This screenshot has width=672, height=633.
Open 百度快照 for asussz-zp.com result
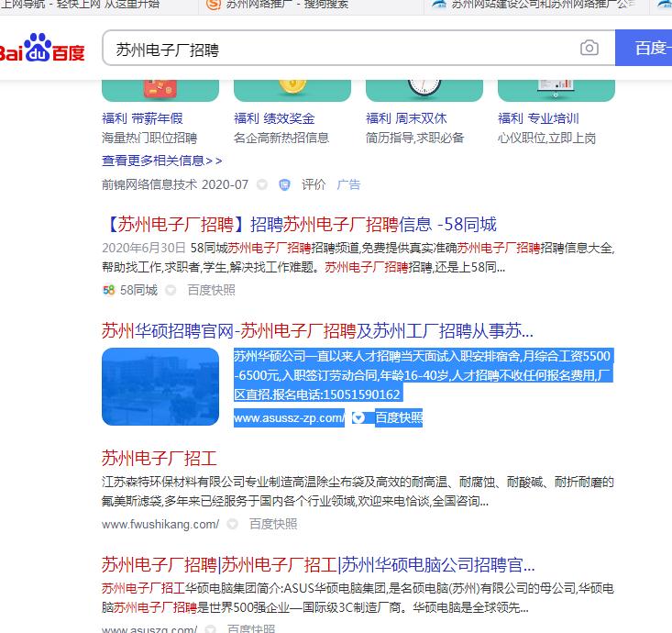pos(399,417)
